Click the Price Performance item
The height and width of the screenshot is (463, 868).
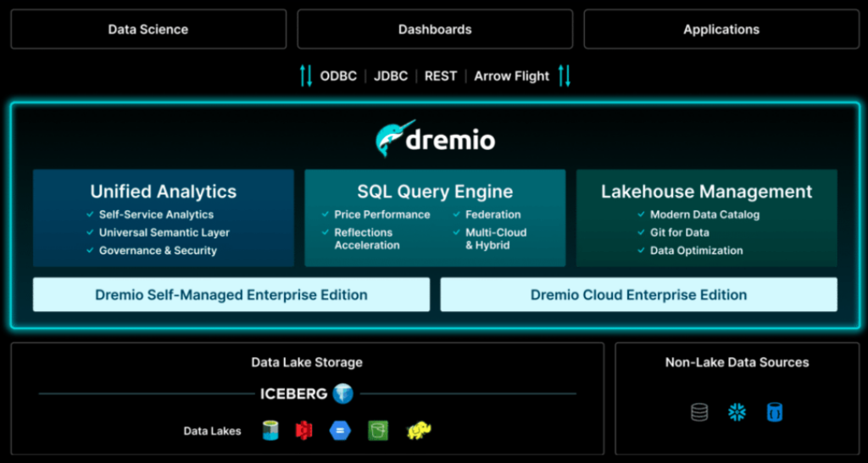pyautogui.click(x=382, y=215)
